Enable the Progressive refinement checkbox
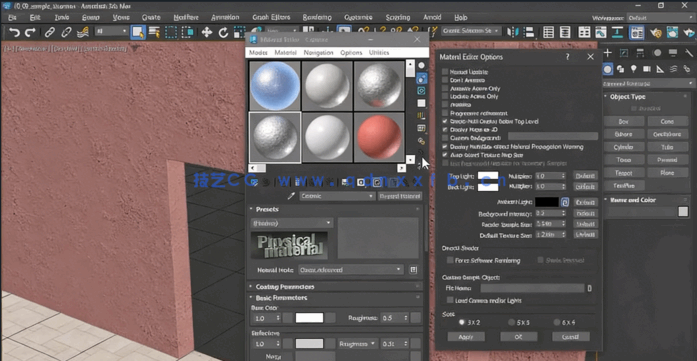This screenshot has width=697, height=361. coord(445,113)
